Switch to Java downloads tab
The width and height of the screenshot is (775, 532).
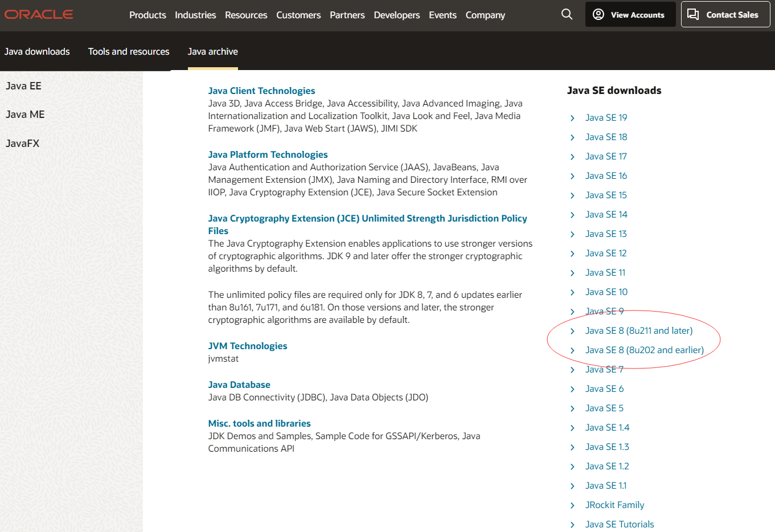37,51
